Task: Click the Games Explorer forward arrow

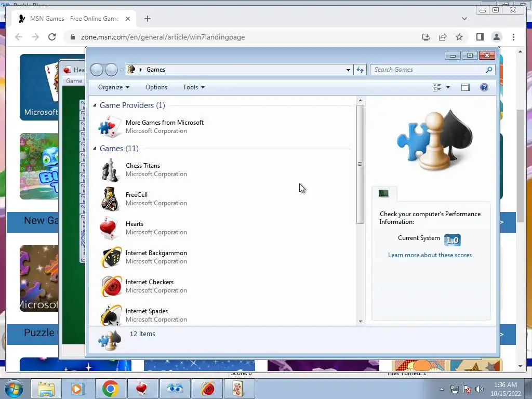Action: coord(111,70)
